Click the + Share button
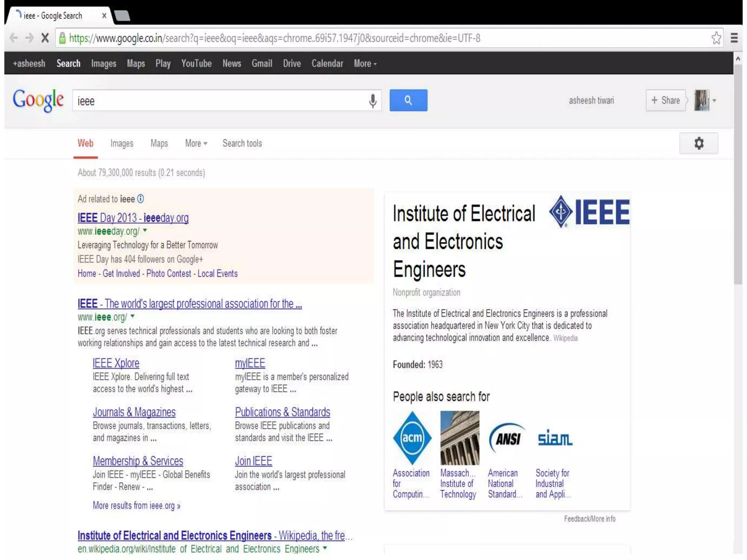The height and width of the screenshot is (560, 747). coord(666,100)
